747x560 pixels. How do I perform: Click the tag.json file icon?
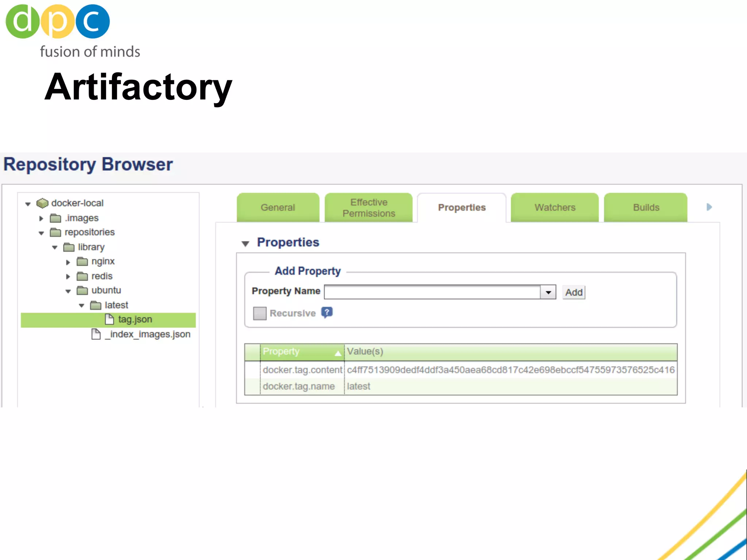[x=109, y=319]
